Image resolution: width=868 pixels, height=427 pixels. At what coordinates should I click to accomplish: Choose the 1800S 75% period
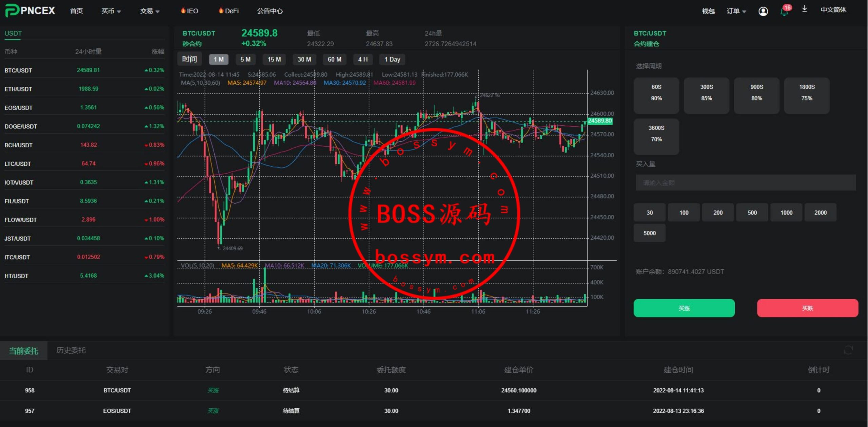807,95
